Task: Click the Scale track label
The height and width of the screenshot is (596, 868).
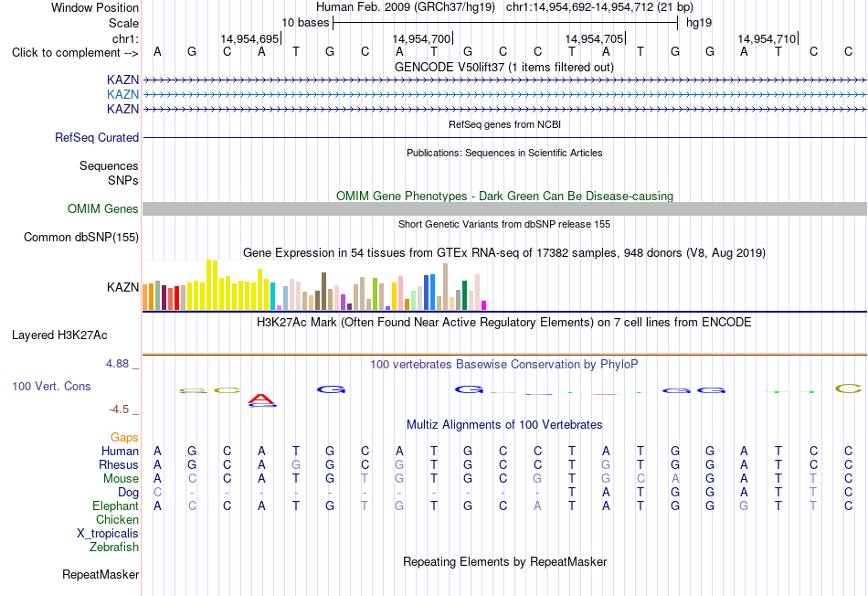Action: 123,23
